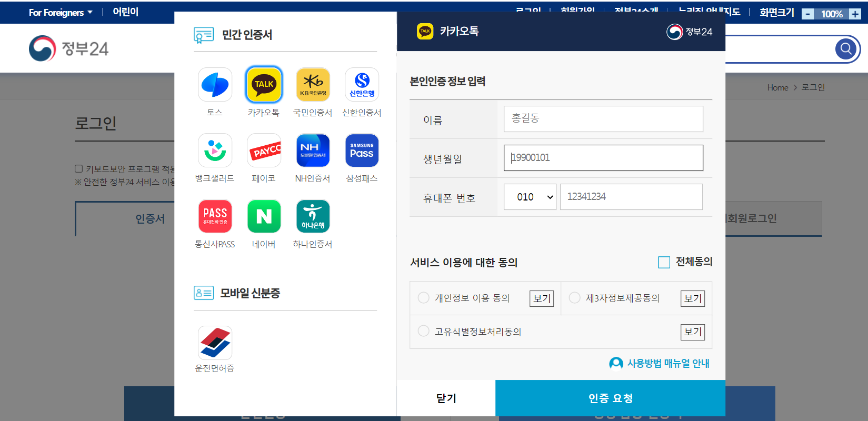Open the 사용방법 매뉴얼 안내 link
Image resolution: width=868 pixels, height=421 pixels.
(659, 363)
